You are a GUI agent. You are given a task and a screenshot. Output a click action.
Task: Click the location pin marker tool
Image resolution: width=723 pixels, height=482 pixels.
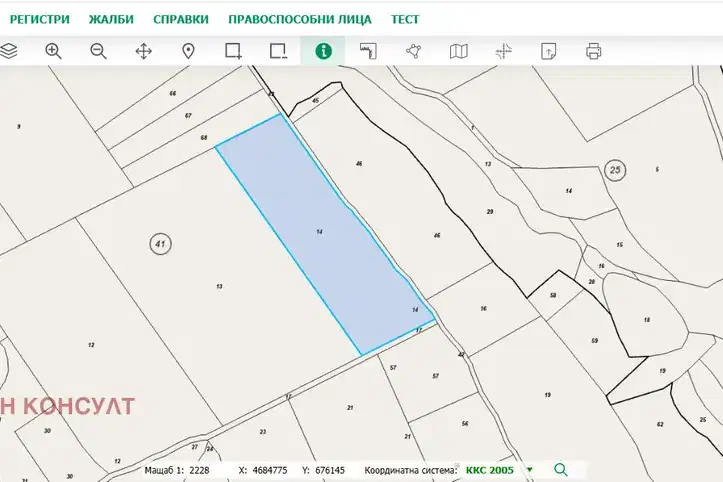[x=188, y=51]
